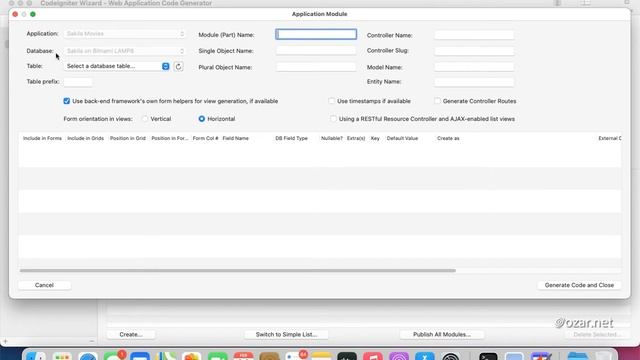Click the 'Include in Forms' column header

click(x=42, y=138)
